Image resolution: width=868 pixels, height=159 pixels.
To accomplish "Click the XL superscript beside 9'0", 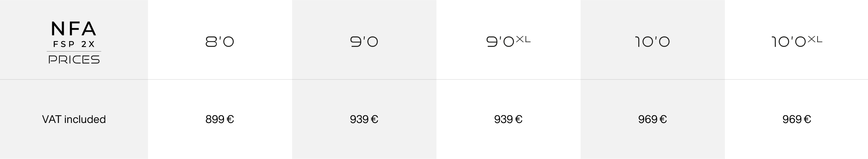I will 523,39.
